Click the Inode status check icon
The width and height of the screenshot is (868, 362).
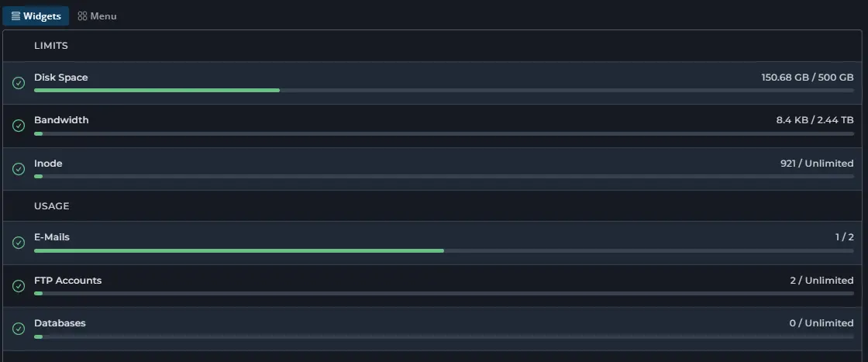pyautogui.click(x=19, y=169)
